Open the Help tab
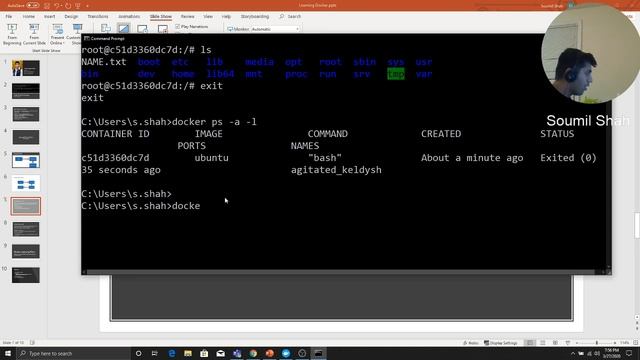 [x=226, y=16]
